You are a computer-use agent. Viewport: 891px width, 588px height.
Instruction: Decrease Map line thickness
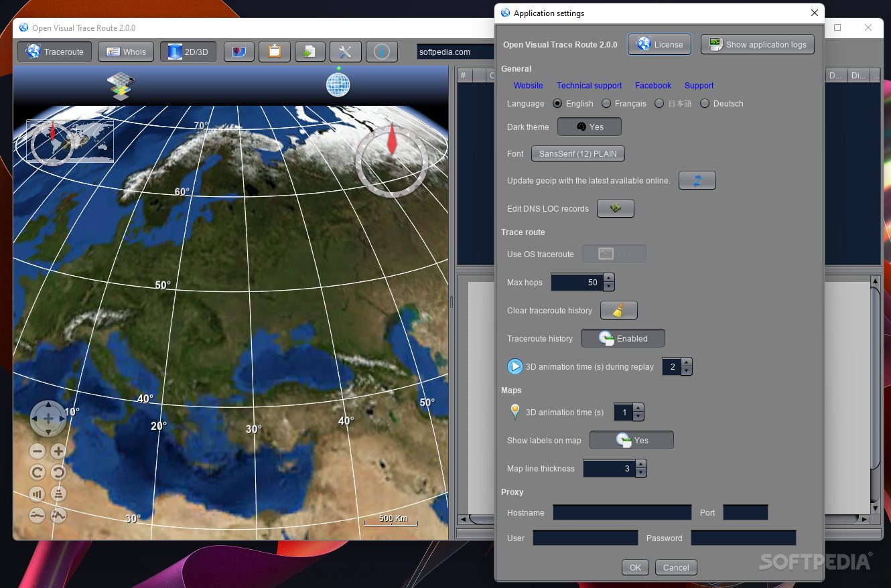pyautogui.click(x=640, y=473)
